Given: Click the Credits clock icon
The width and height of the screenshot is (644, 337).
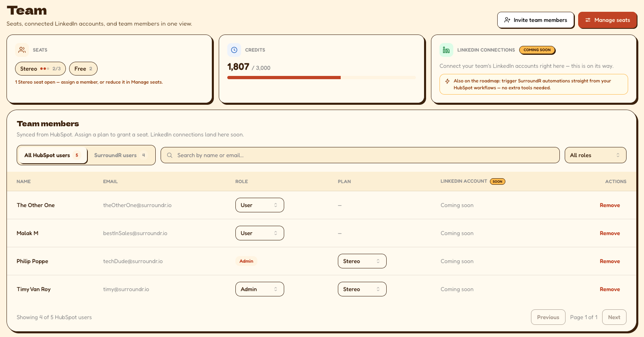Looking at the screenshot, I should [x=234, y=50].
